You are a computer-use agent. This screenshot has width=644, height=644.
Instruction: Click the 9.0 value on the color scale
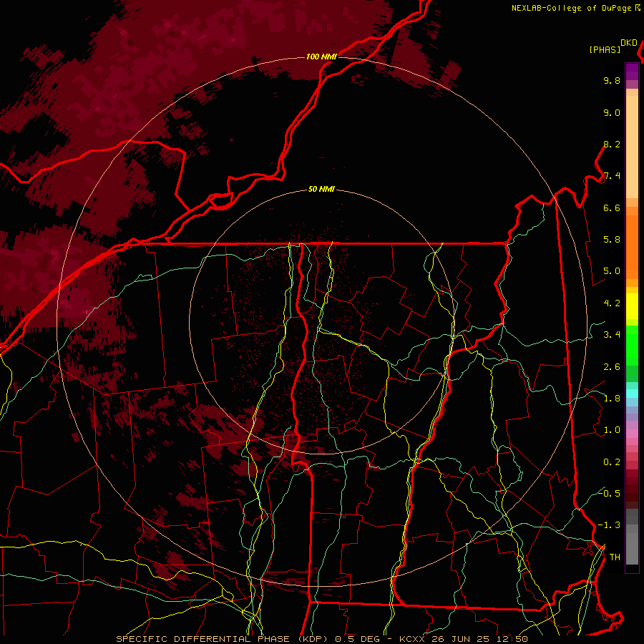click(x=612, y=112)
